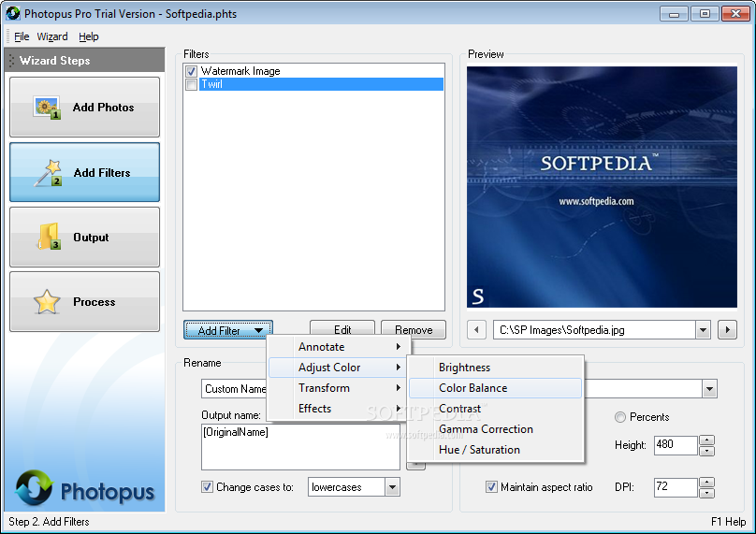Click F1 Help in status bar

click(728, 522)
